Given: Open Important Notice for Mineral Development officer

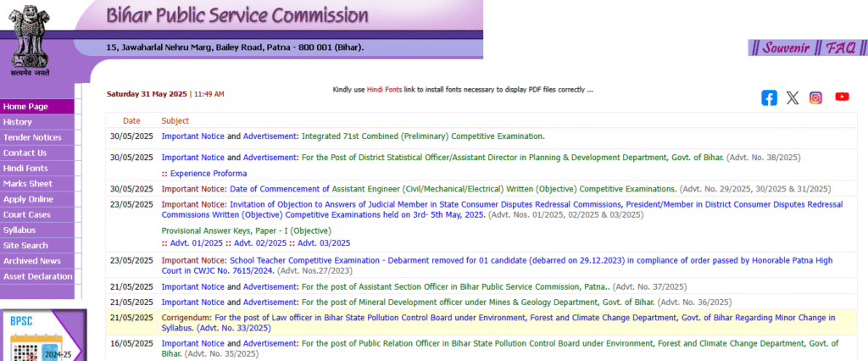Looking at the screenshot, I should click(192, 303).
